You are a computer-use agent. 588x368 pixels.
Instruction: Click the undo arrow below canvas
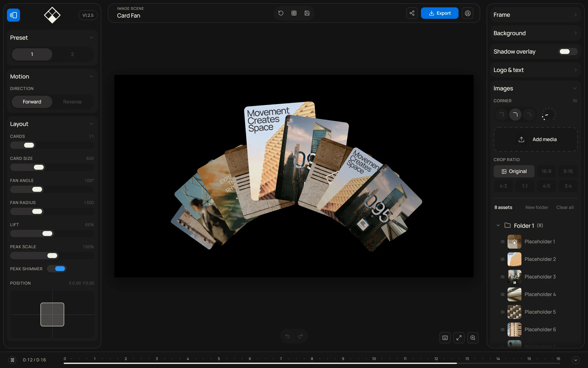(287, 336)
